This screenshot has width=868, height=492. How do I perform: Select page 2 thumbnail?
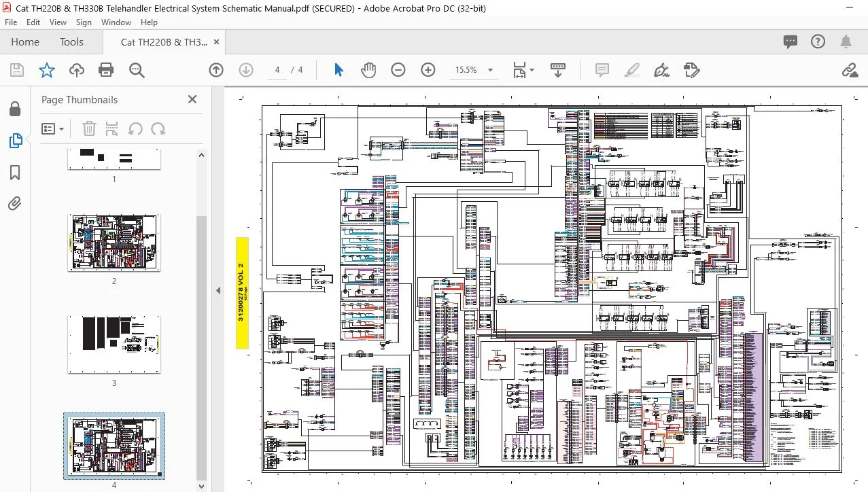coord(114,243)
